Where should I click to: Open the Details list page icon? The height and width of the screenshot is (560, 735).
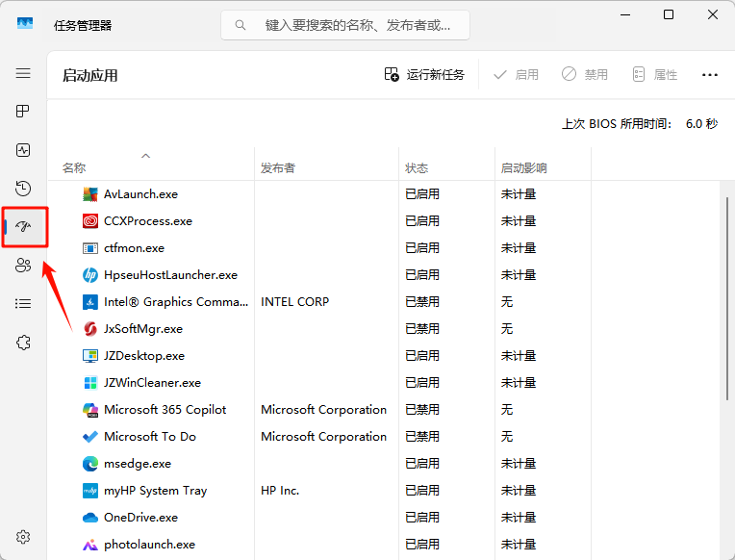(x=23, y=303)
